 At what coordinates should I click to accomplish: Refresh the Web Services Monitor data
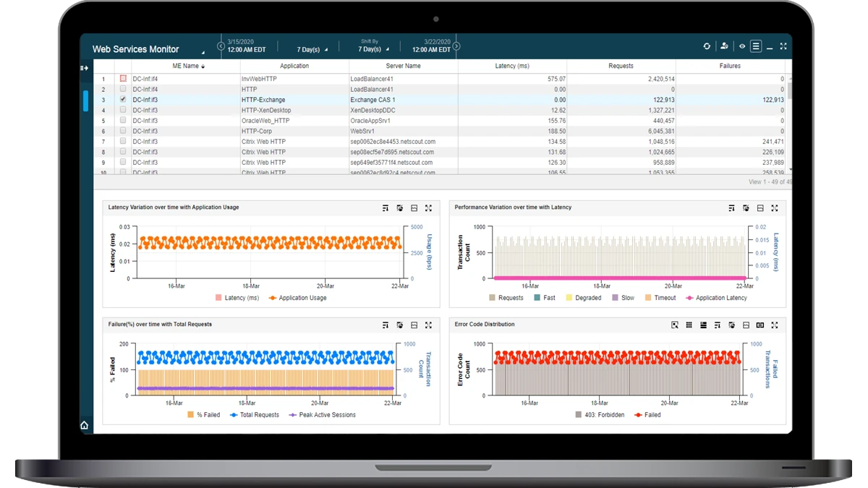(x=707, y=46)
